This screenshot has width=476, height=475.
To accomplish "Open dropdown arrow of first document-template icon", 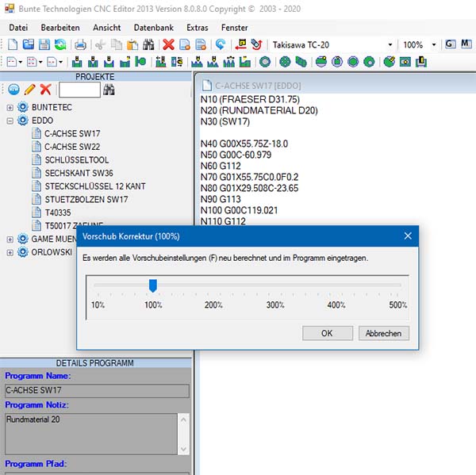I will click(x=21, y=62).
